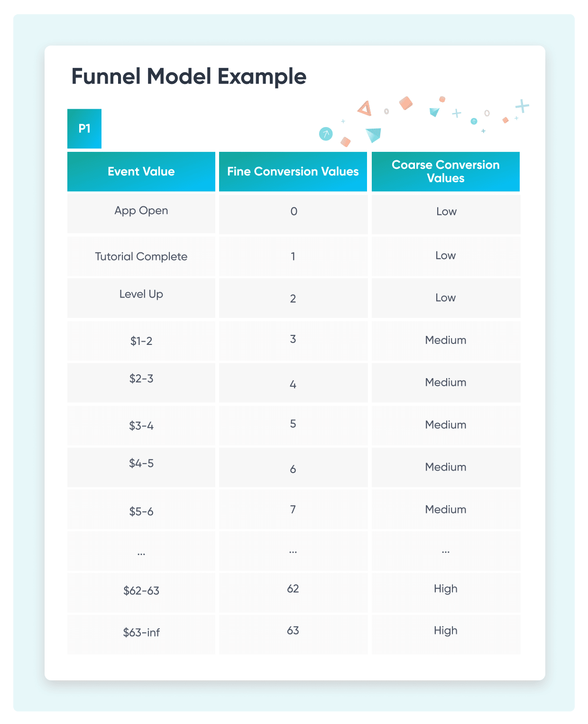Click the small teal inverted pyramid shape
588x724 pixels.
434,112
